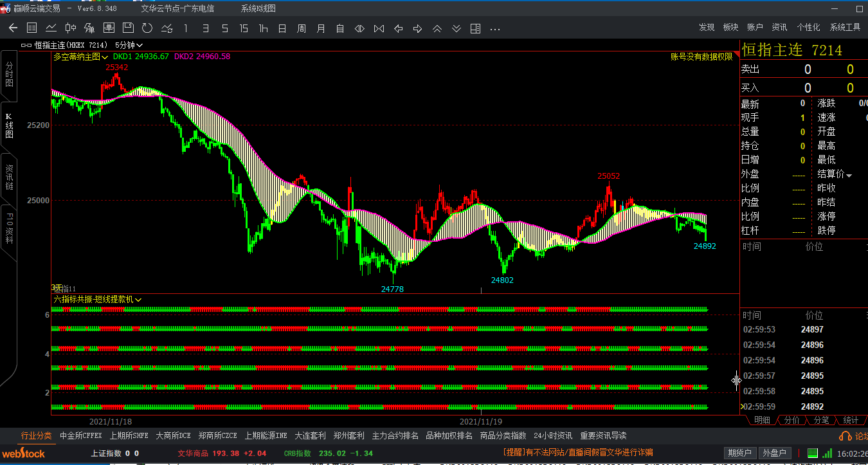Image resolution: width=868 pixels, height=465 pixels.
Task: Click the green signal strength bars
Action: click(x=828, y=453)
